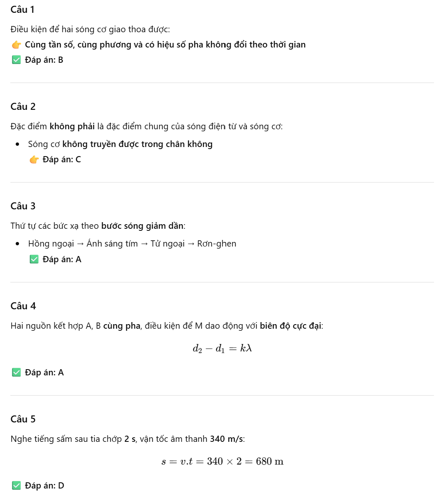Click the Câu 3 heading

23,206
